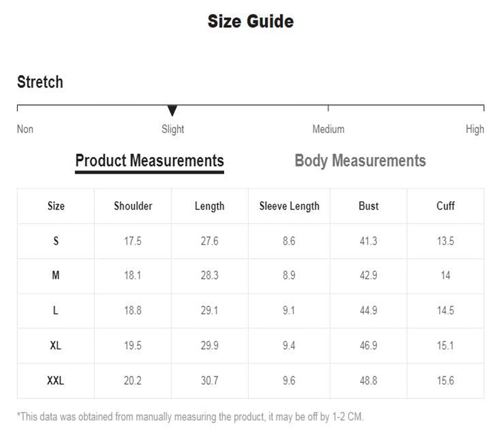
Task: Click the Size Guide heading
Action: [250, 21]
